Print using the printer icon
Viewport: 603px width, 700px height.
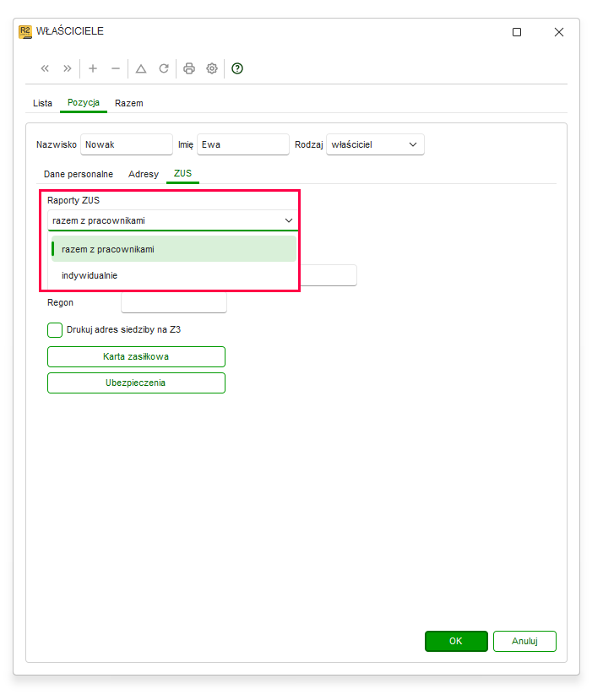click(x=189, y=68)
